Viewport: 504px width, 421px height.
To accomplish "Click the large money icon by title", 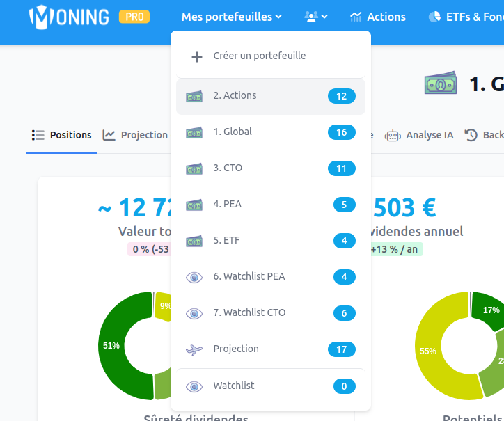I will pos(441,84).
